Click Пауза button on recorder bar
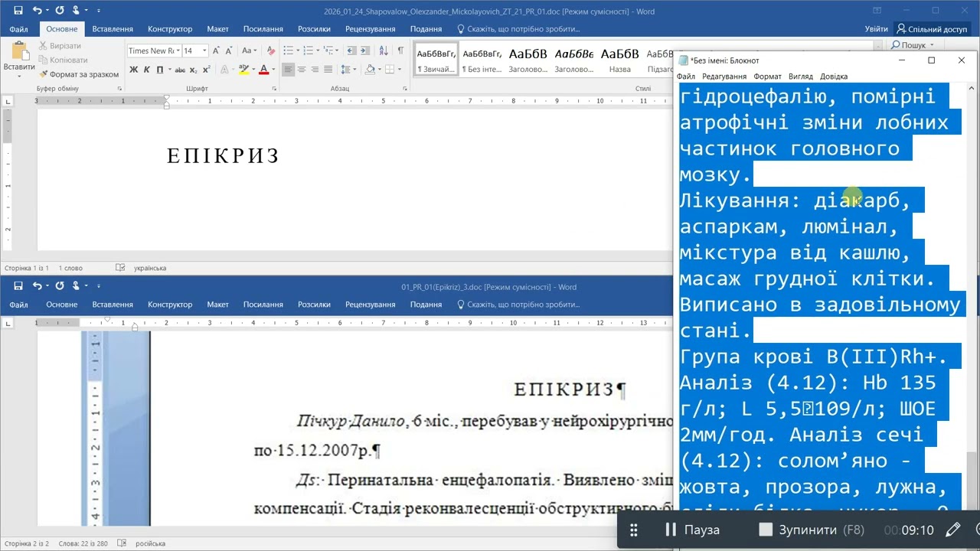 [x=692, y=530]
